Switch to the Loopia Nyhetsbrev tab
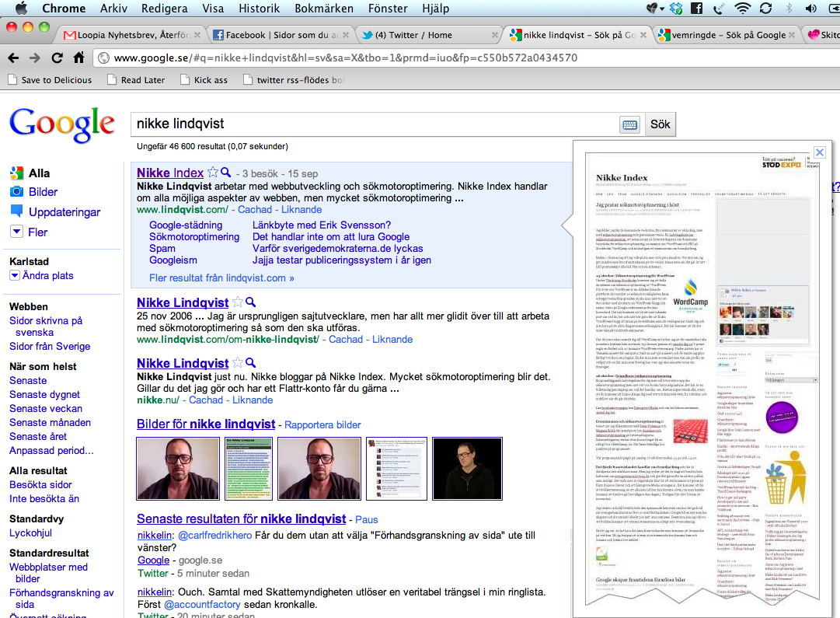840x618 pixels. (131, 35)
